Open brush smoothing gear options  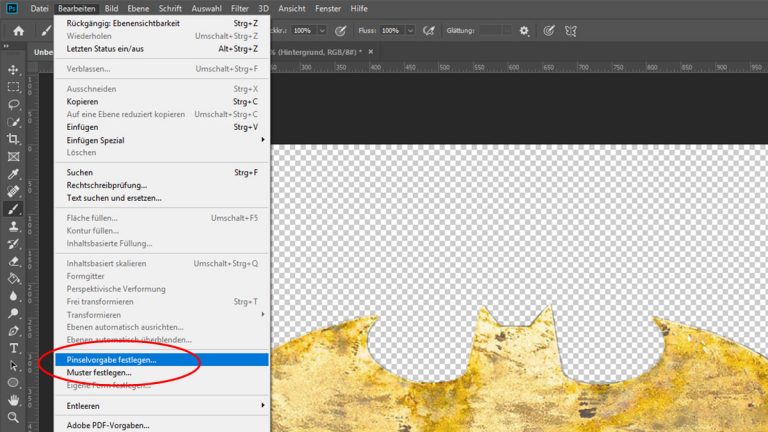click(x=525, y=31)
